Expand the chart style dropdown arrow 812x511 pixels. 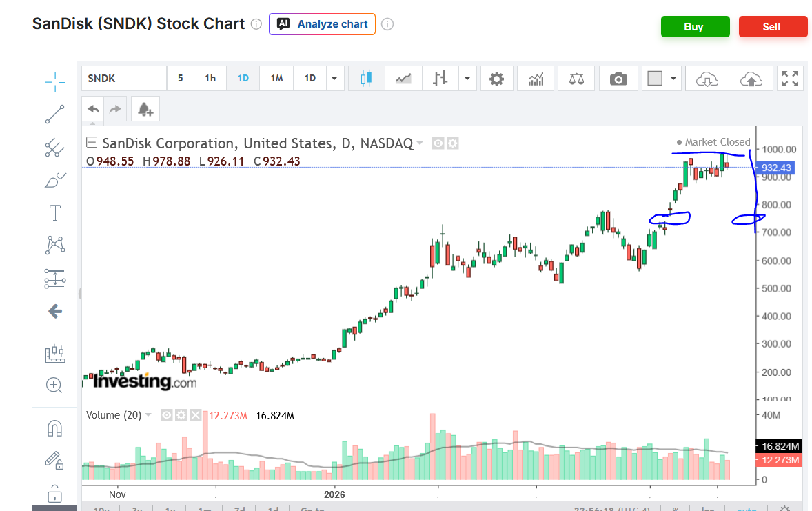467,79
